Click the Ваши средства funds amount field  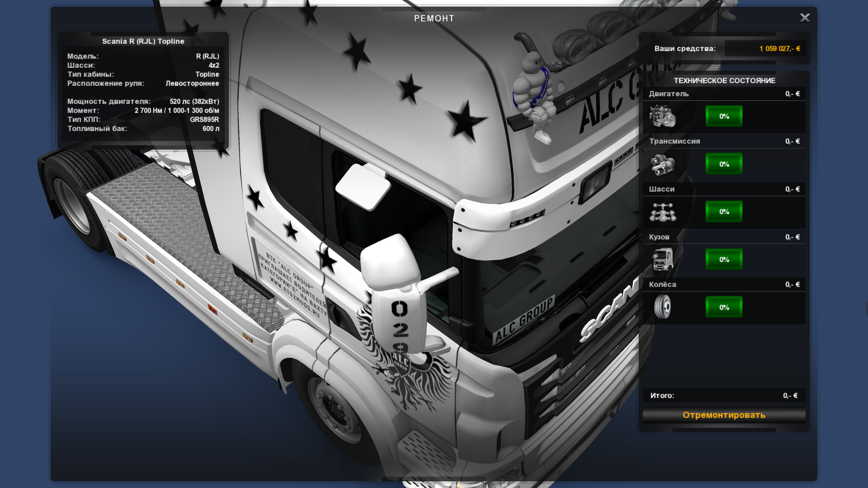click(x=764, y=49)
